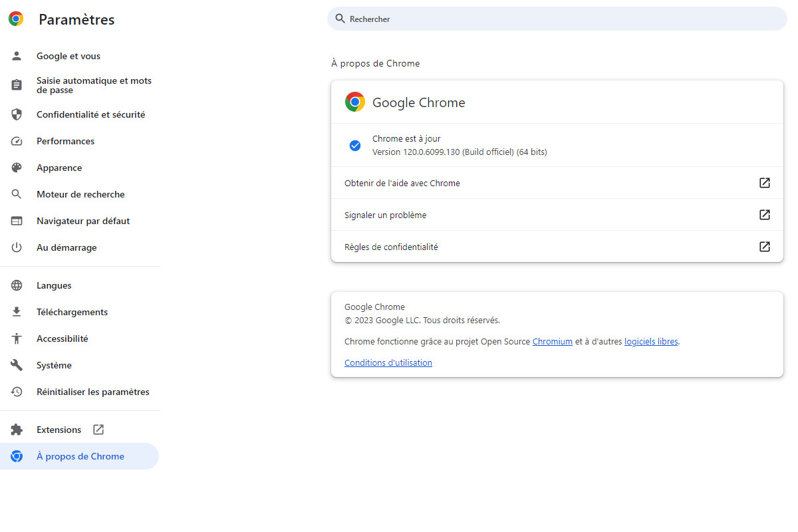Click the wrench icon for Système
Screen dimensions: 798x532
(x=17, y=365)
